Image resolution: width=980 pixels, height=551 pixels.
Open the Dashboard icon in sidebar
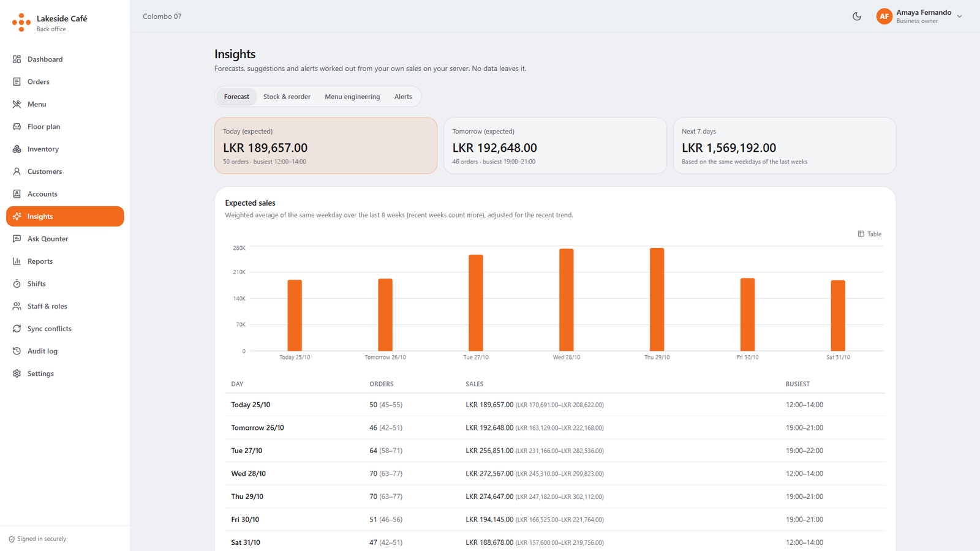pyautogui.click(x=17, y=59)
